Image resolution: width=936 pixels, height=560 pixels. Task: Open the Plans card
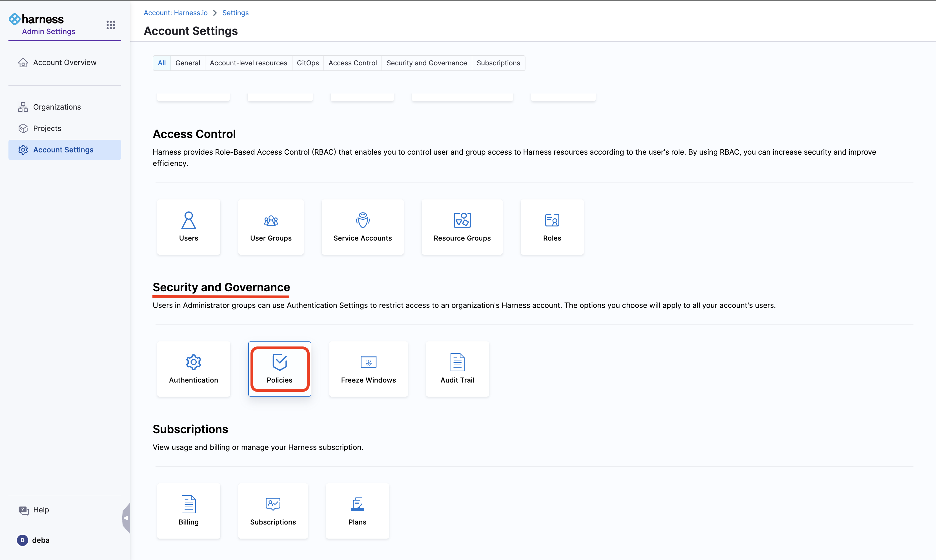pyautogui.click(x=357, y=511)
